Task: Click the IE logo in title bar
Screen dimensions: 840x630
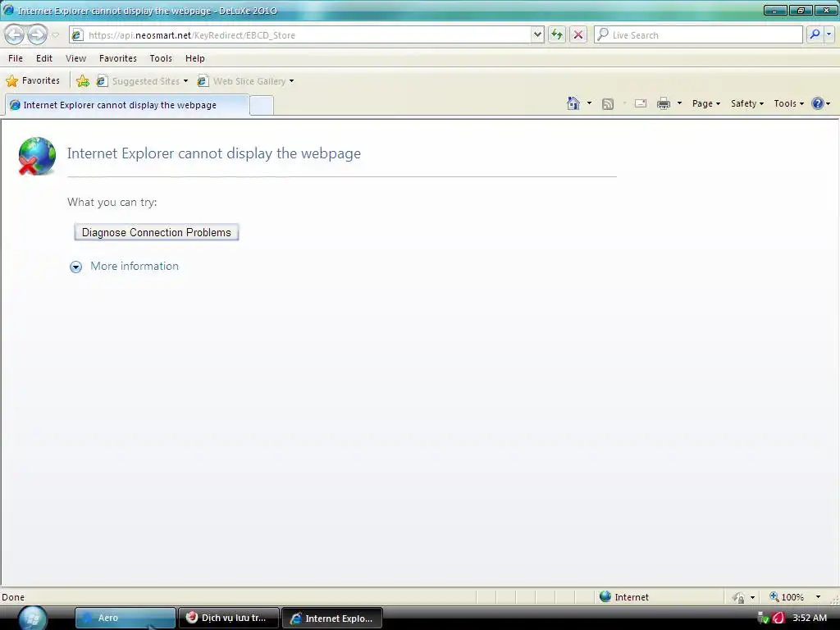Action: (8, 10)
